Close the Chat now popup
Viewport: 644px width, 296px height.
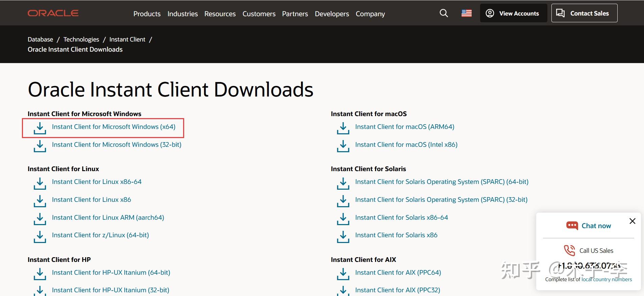[x=632, y=221]
